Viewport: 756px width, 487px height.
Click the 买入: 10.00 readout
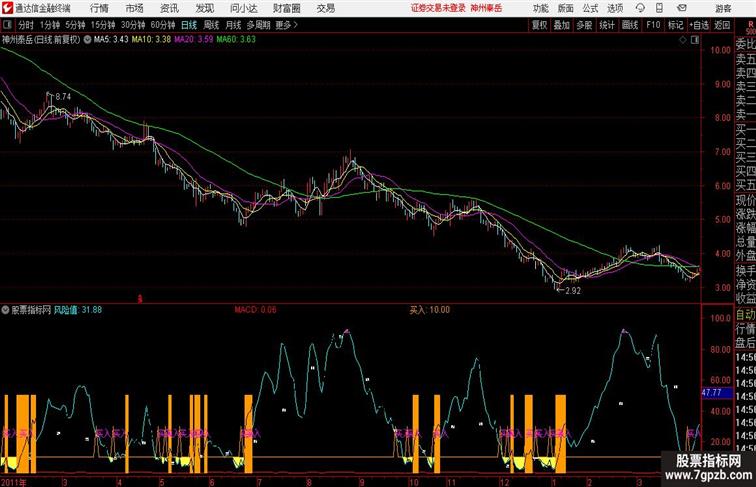(429, 310)
